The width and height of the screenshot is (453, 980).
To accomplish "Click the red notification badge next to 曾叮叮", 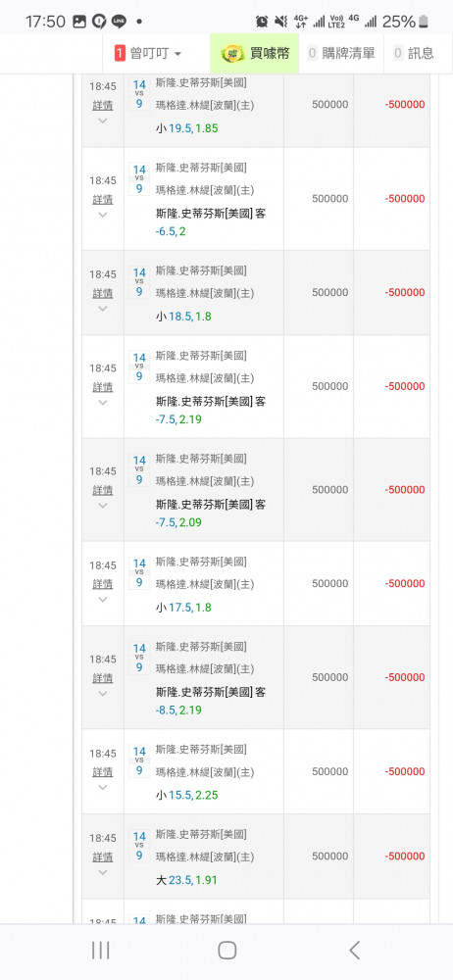I will (x=121, y=54).
